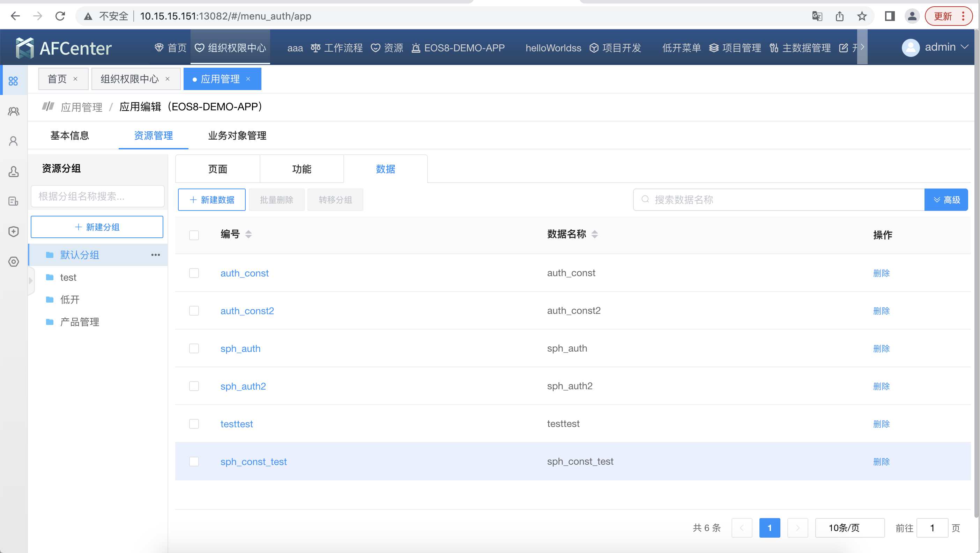
Task: Expand the 高级 advanced search options
Action: [947, 199]
